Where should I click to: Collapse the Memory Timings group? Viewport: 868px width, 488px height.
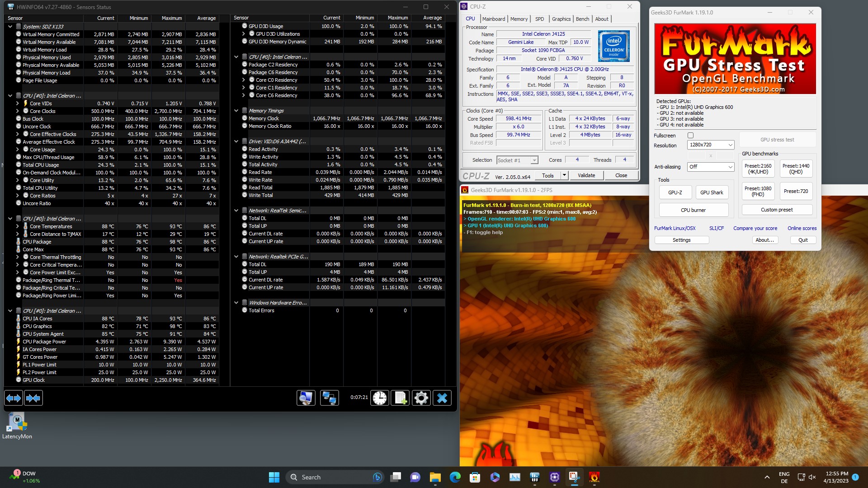236,111
